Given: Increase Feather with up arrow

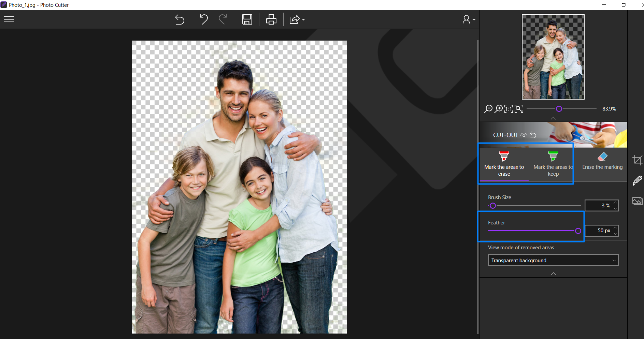Looking at the screenshot, I should tap(615, 228).
